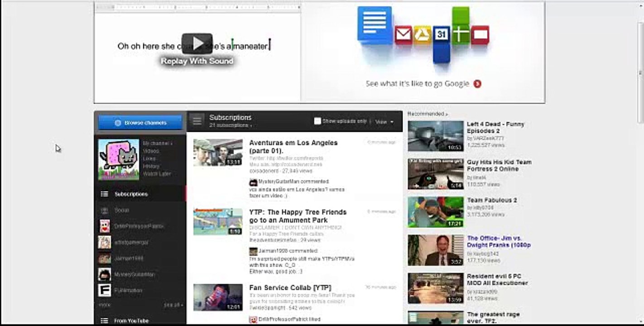Viewport: 644px width, 326px height.
Task: Expand the 21 subscriptions dropdown
Action: (231, 125)
